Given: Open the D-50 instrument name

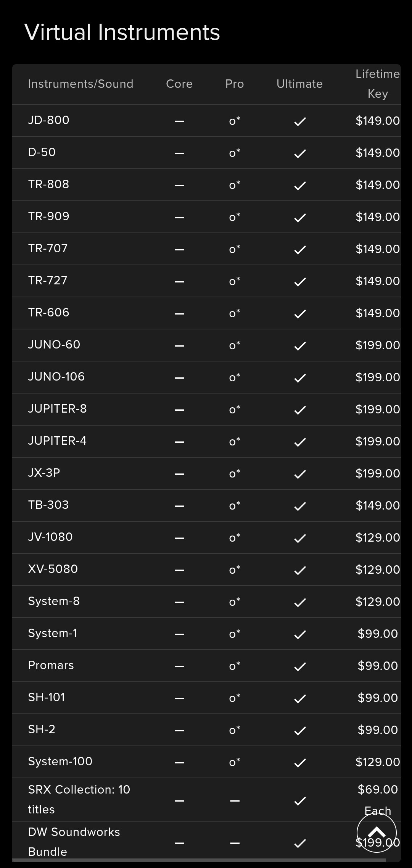Looking at the screenshot, I should [42, 152].
